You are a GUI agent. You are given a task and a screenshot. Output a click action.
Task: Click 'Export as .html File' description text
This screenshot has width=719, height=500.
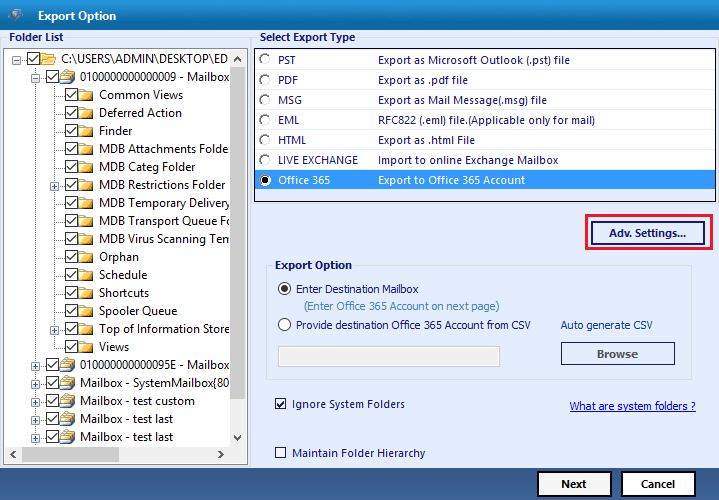point(426,140)
